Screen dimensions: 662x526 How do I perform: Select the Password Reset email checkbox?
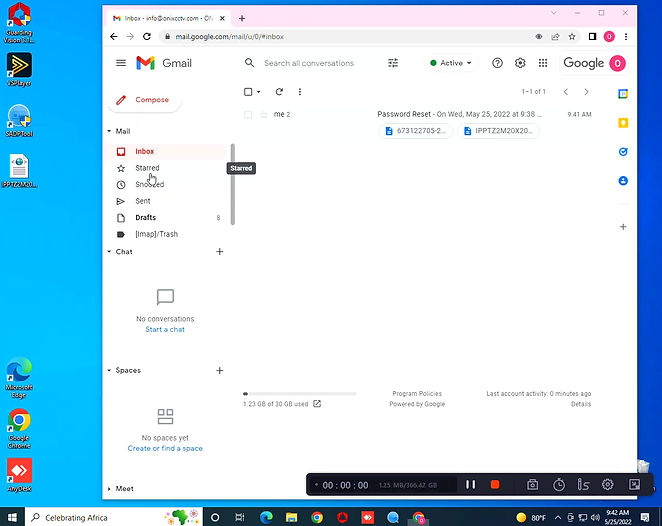coord(248,114)
